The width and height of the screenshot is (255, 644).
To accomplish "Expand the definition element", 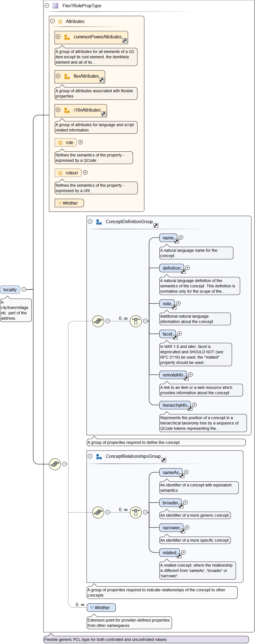I will tap(188, 268).
